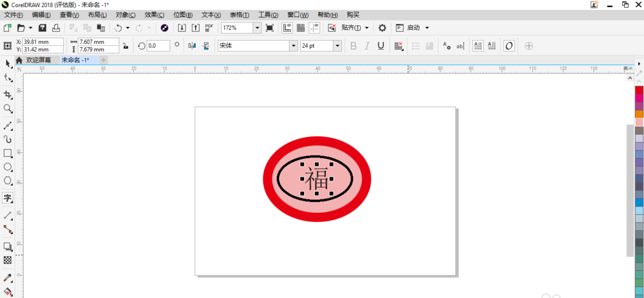Click the Open folder icon
The image size is (644, 298).
(x=21, y=28)
